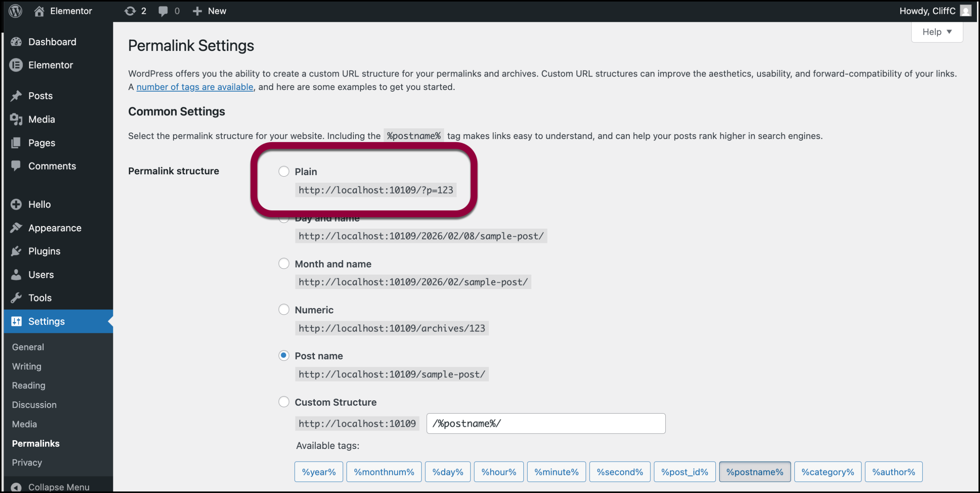
Task: Click the Plugins plug icon
Action: click(x=16, y=251)
